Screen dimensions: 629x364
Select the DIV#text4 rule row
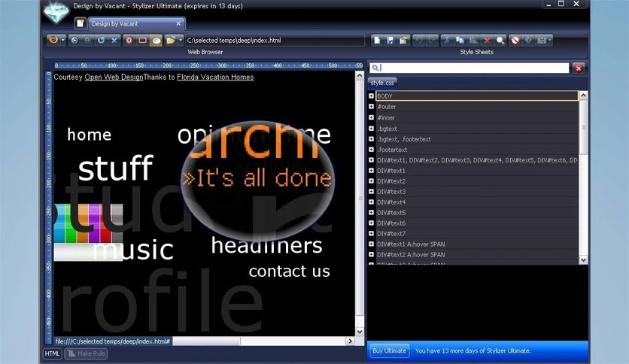click(x=476, y=202)
